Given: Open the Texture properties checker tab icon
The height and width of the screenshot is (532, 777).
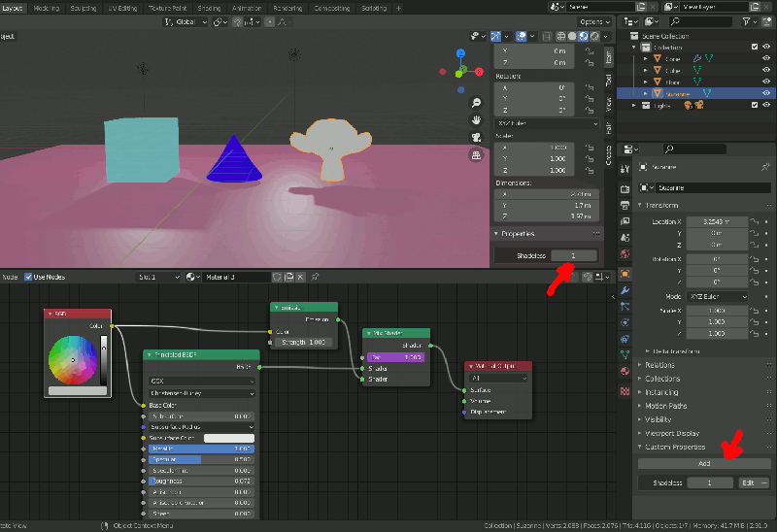Looking at the screenshot, I should (x=625, y=391).
